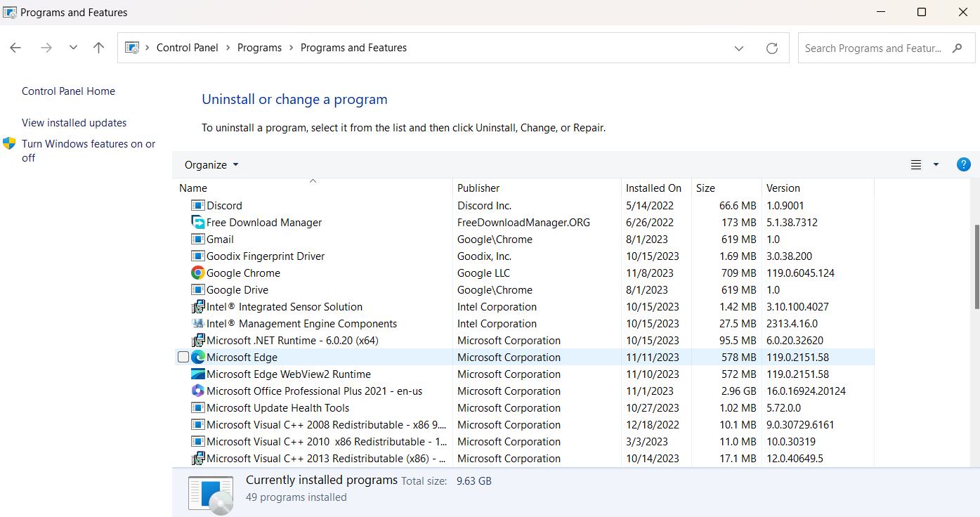Open the Organize dropdown menu
The width and height of the screenshot is (980, 517).
(x=210, y=164)
